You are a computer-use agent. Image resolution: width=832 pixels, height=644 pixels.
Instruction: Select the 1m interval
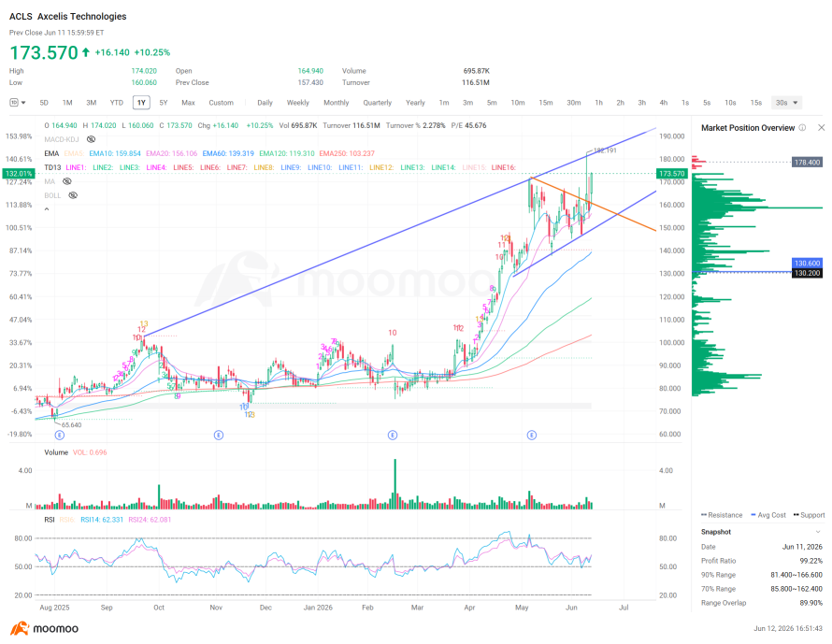pos(444,103)
